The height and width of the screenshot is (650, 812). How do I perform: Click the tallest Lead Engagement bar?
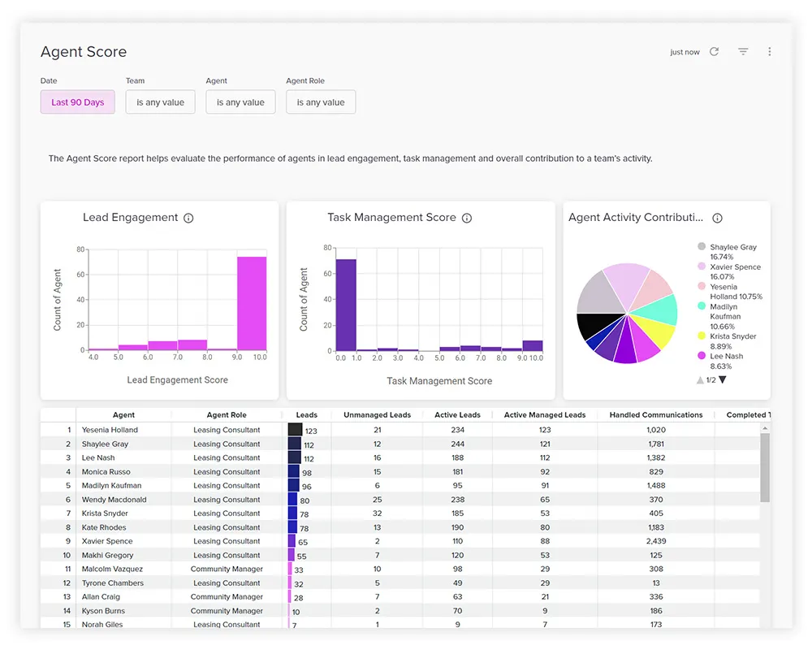pyautogui.click(x=252, y=303)
